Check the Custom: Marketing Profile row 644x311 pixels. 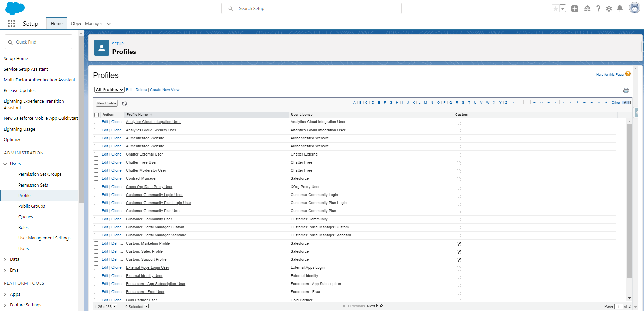[96, 244]
